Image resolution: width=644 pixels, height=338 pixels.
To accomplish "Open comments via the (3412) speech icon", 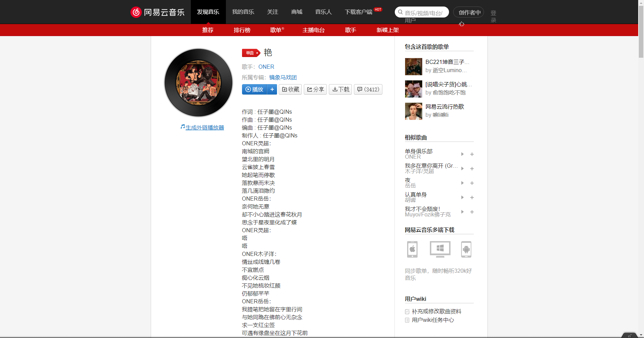I will pyautogui.click(x=368, y=89).
